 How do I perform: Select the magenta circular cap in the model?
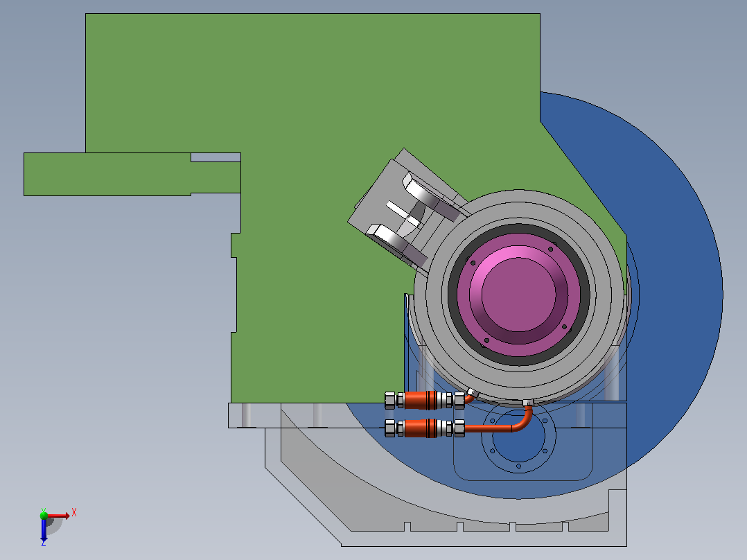pos(518,295)
